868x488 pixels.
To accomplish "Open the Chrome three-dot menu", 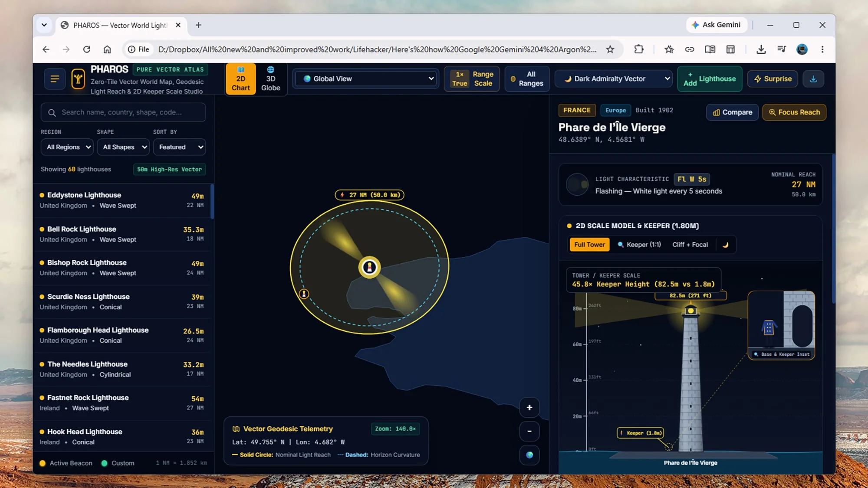I will (822, 49).
